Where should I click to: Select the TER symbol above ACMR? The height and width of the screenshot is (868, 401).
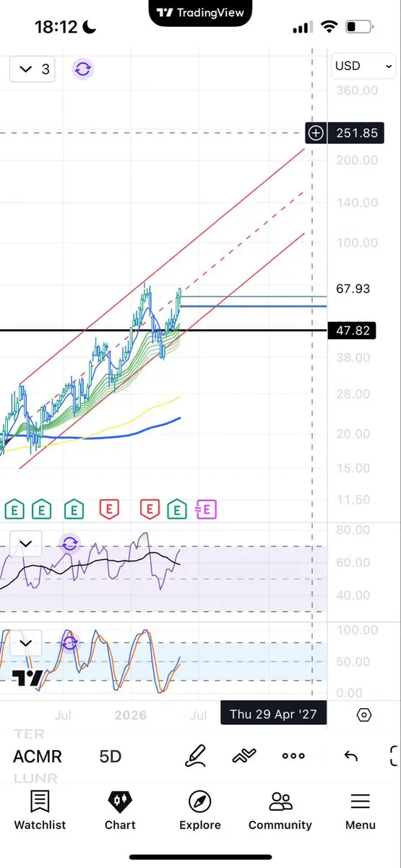pos(28,734)
